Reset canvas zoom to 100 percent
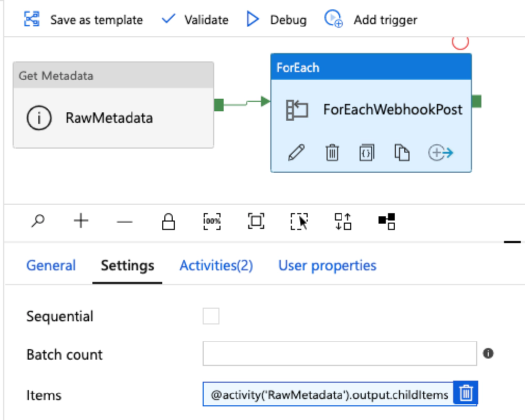Viewport: 525px width, 420px height. 212,222
